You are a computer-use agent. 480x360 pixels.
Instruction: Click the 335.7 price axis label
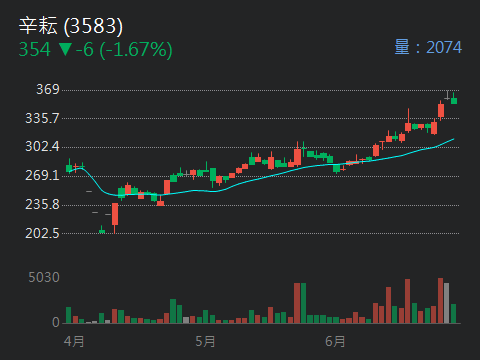[42, 118]
